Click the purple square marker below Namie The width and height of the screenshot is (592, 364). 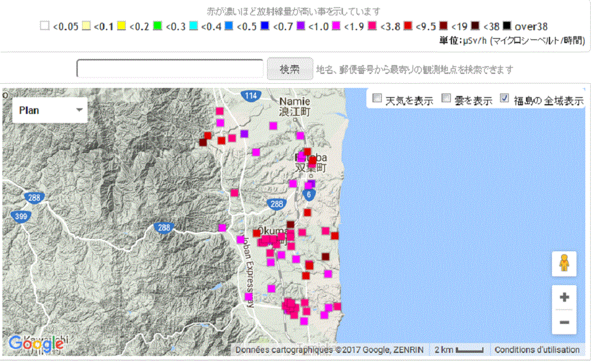pos(244,134)
